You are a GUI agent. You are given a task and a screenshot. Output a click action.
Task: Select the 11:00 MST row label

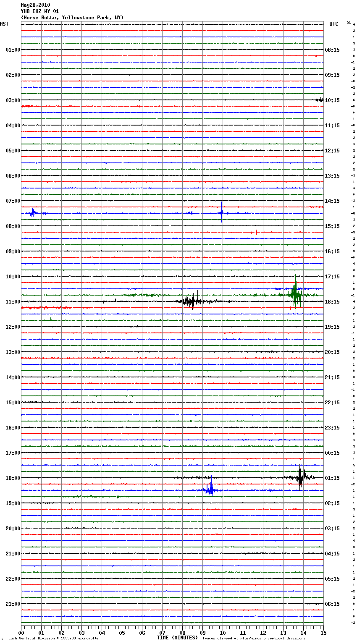click(13, 302)
